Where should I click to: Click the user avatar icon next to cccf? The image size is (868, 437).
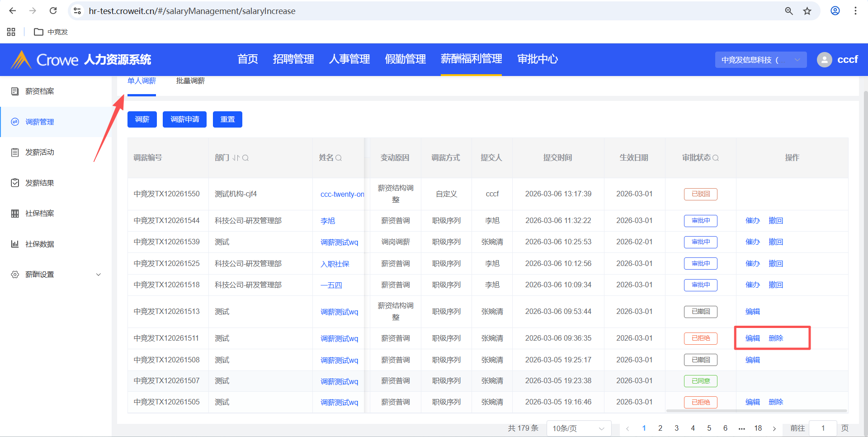[824, 60]
